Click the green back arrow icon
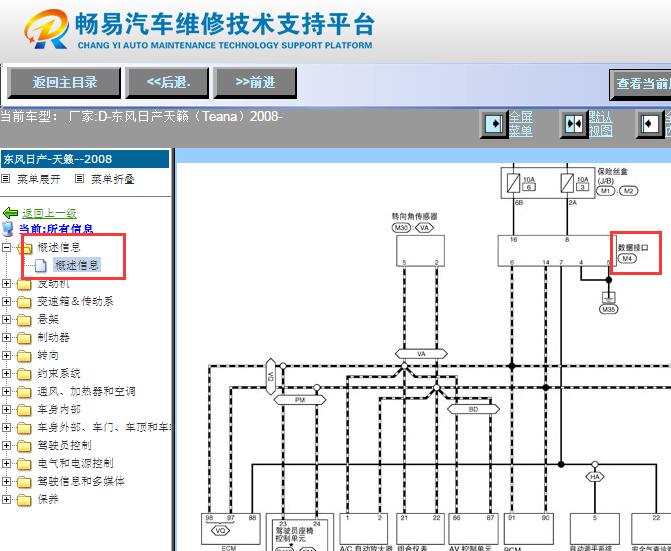The width and height of the screenshot is (671, 551). [10, 213]
